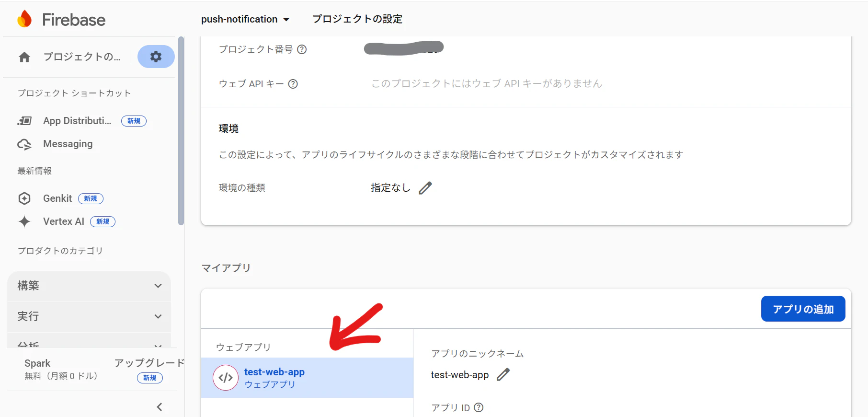Click the 指定なし environment value
This screenshot has height=417, width=868.
click(390, 188)
